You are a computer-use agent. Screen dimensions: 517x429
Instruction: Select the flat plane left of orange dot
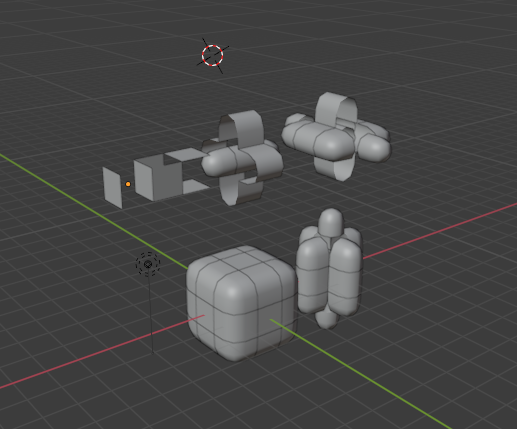[x=112, y=188]
